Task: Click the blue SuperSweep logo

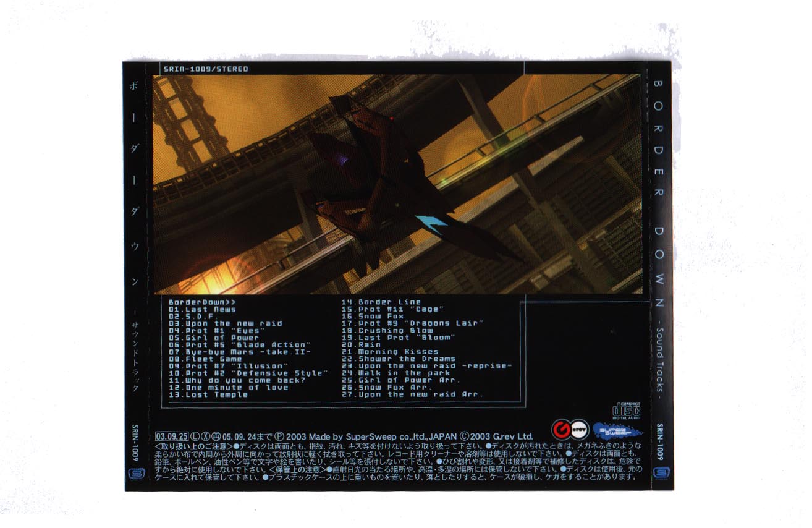Action: pyautogui.click(x=617, y=429)
